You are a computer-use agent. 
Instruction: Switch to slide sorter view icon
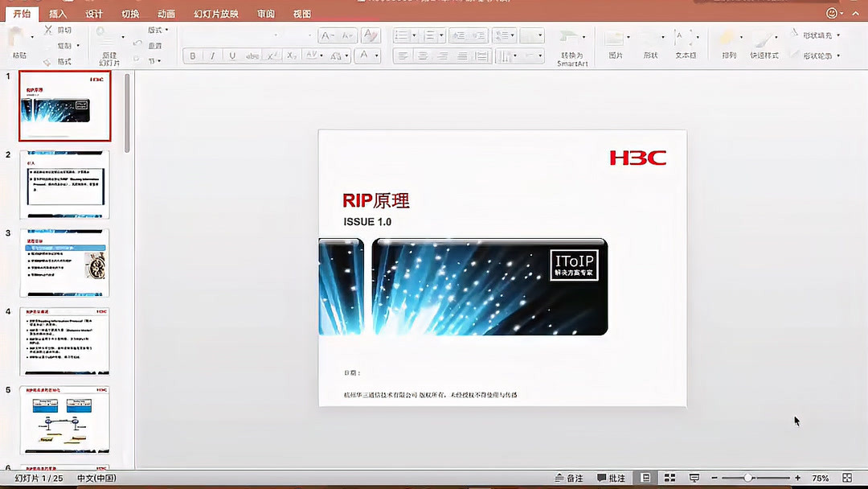[x=669, y=478]
